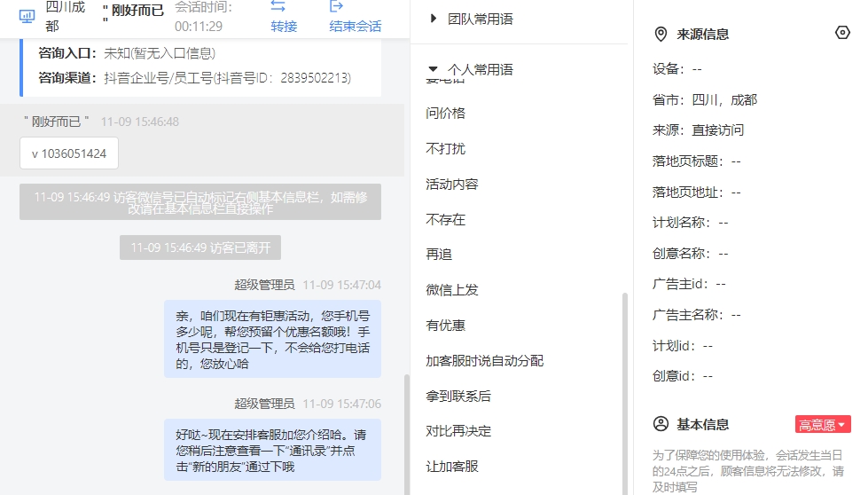
Task: Click the 咨询渠道 抖音企业号 info line
Action: (x=195, y=77)
